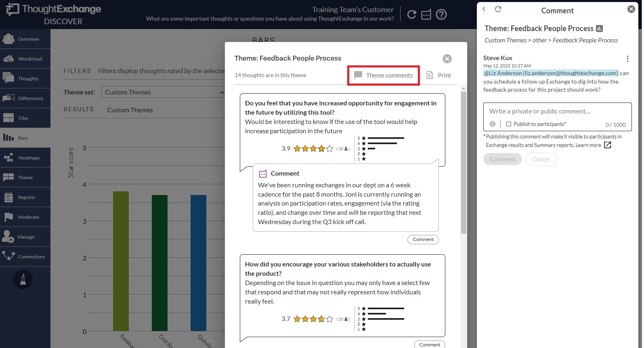Open Heatmaps from the sidebar
The image size is (644, 348).
[25, 158]
